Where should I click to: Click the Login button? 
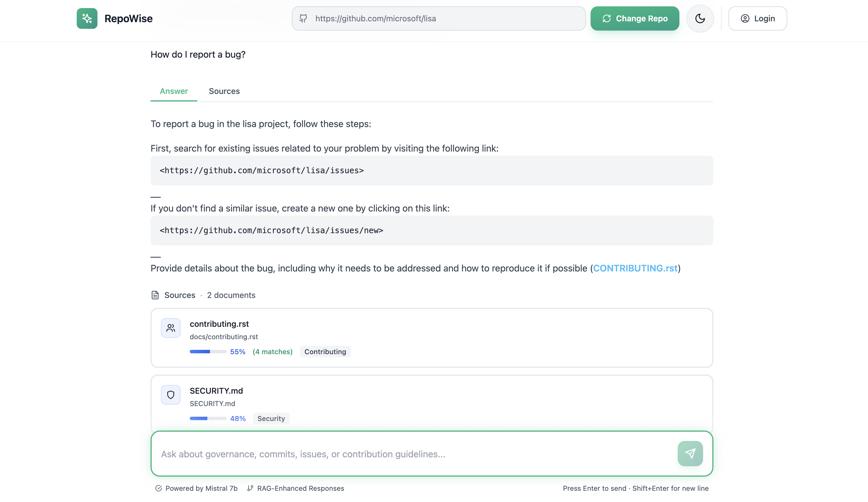pyautogui.click(x=758, y=18)
